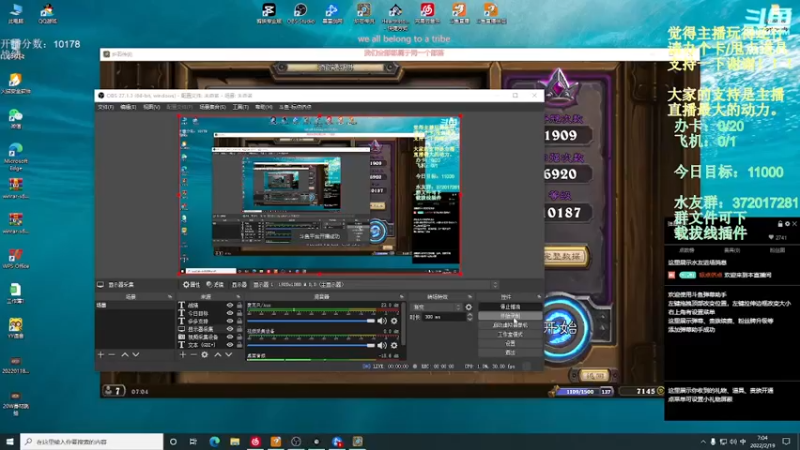Open Filters button in OBS source toolbar
This screenshot has height=450, width=800.
click(215, 285)
